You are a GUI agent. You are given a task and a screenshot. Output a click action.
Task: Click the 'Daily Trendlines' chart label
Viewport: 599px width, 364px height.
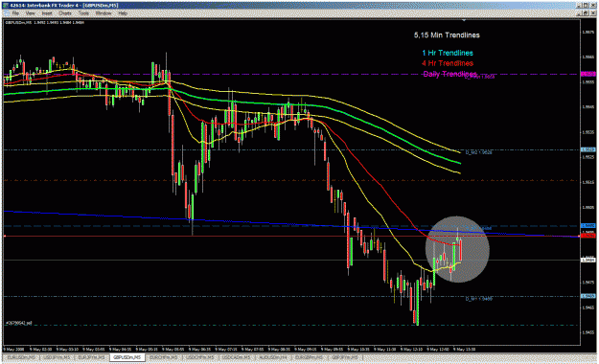(449, 74)
